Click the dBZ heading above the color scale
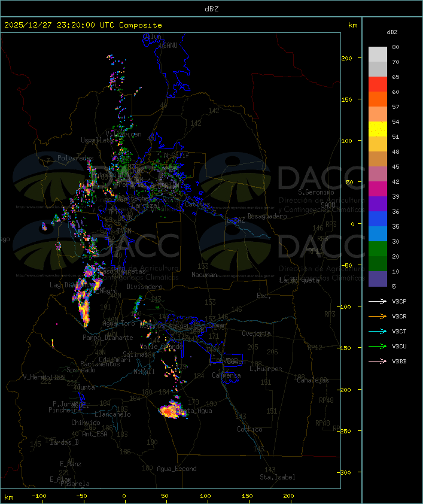Viewport: 423px width, 504px height. (x=392, y=32)
